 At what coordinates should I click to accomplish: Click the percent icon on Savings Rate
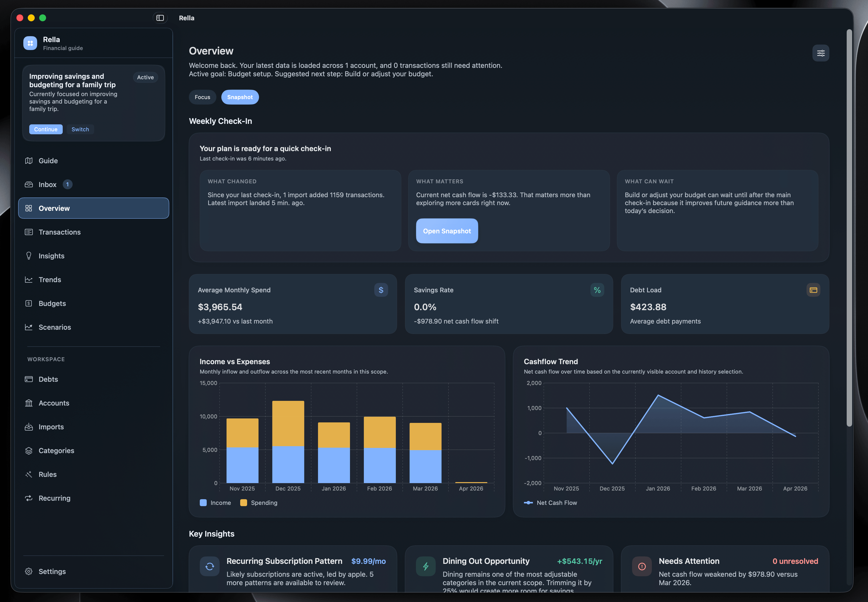click(597, 290)
